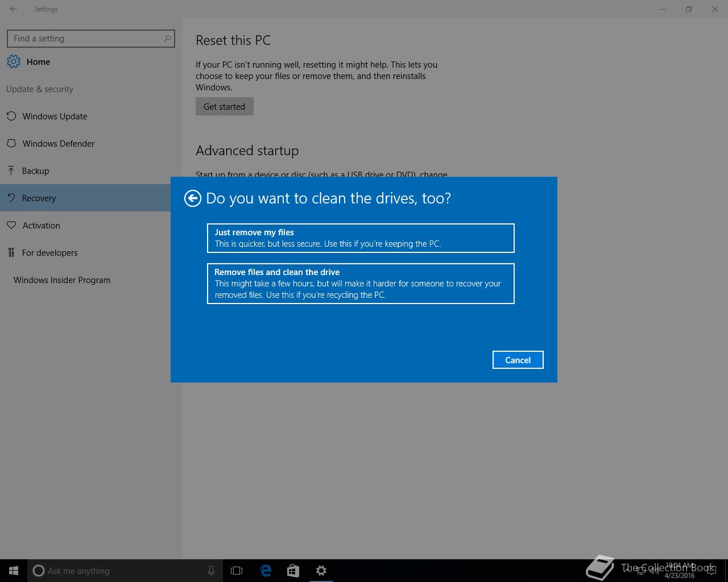Choose "Remove files and clean the drive"
728x582 pixels.
361,284
